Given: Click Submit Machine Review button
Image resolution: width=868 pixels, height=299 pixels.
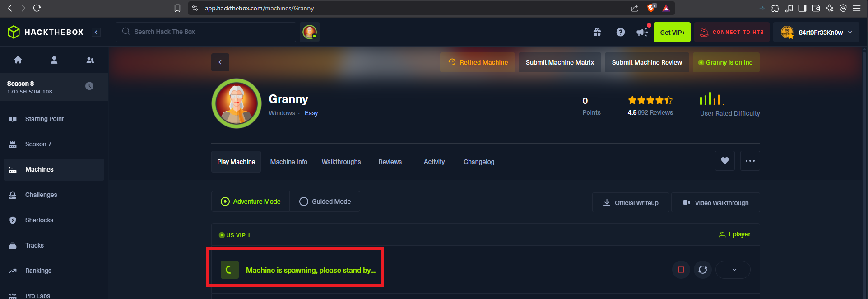Looking at the screenshot, I should pos(647,62).
